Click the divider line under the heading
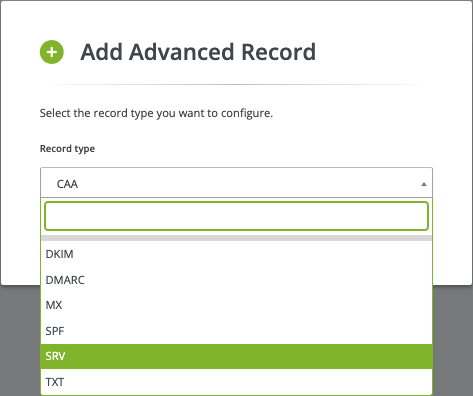This screenshot has width=473, height=396. (236, 85)
